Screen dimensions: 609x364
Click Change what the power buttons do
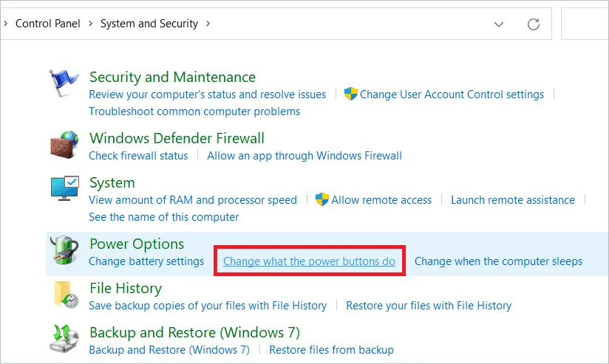(x=309, y=261)
